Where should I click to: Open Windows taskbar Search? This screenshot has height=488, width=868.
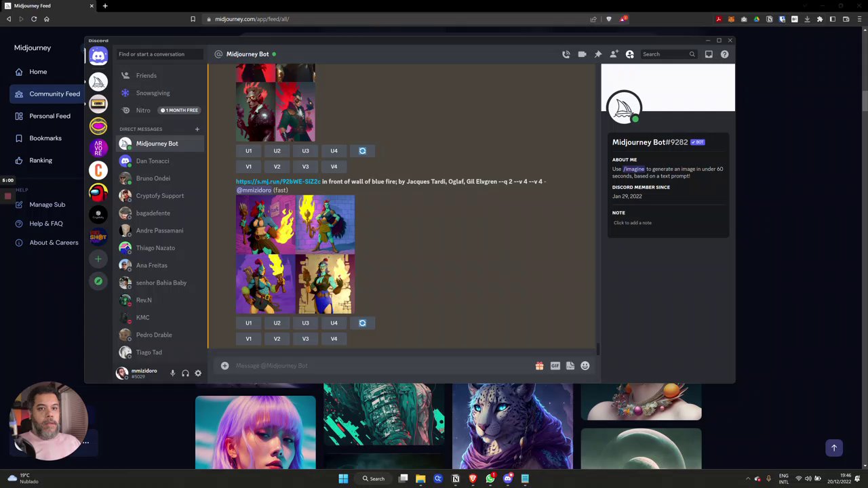pos(374,479)
